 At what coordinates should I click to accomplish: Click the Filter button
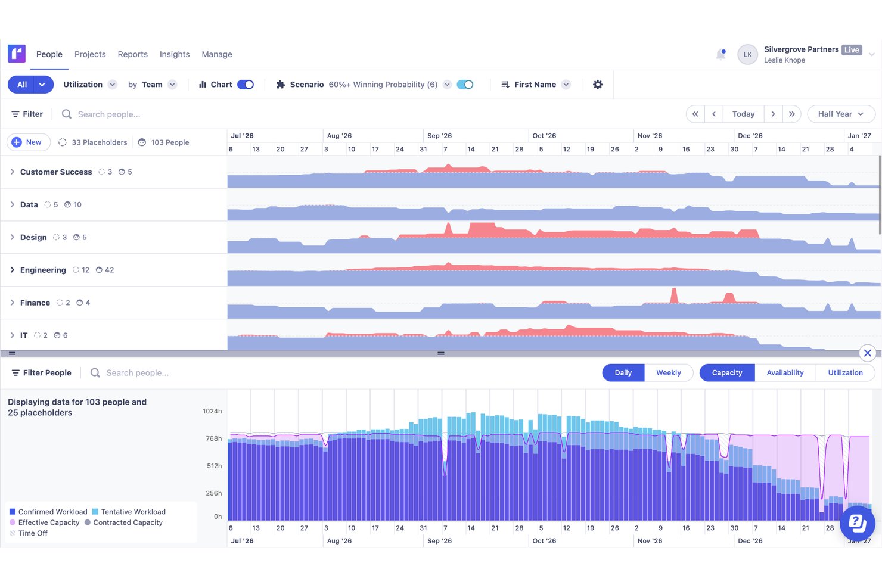tap(27, 114)
